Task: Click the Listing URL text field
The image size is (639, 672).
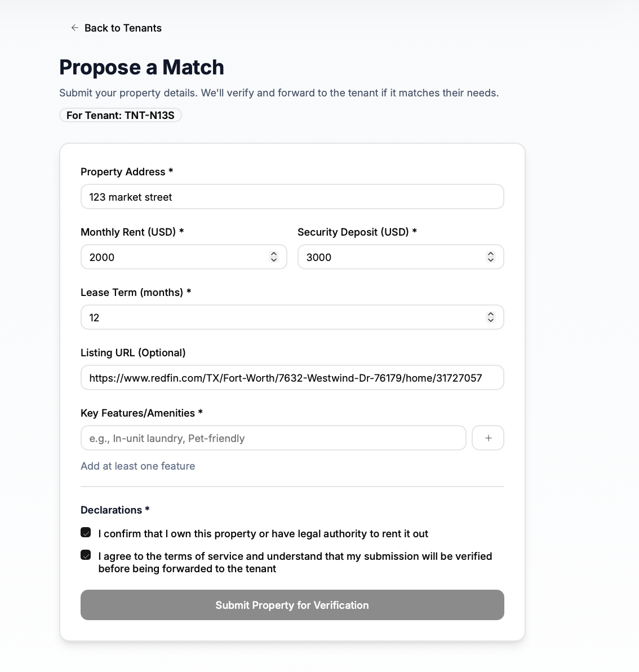Action: [x=292, y=378]
